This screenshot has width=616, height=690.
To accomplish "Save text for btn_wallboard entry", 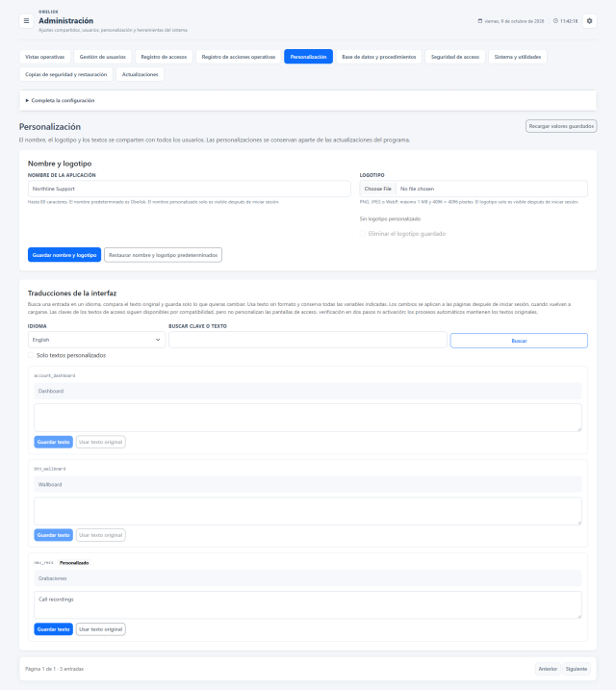I will pos(53,535).
